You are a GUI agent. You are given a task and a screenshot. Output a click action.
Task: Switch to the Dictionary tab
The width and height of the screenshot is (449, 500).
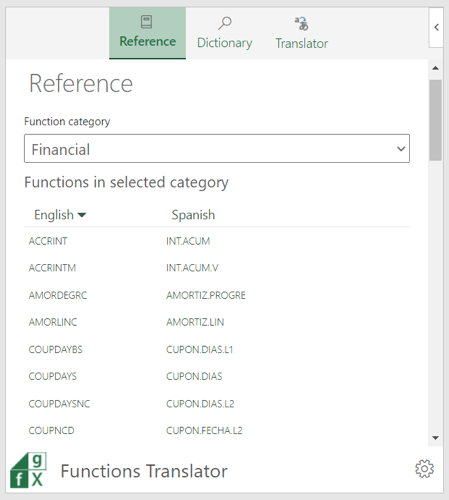224,33
